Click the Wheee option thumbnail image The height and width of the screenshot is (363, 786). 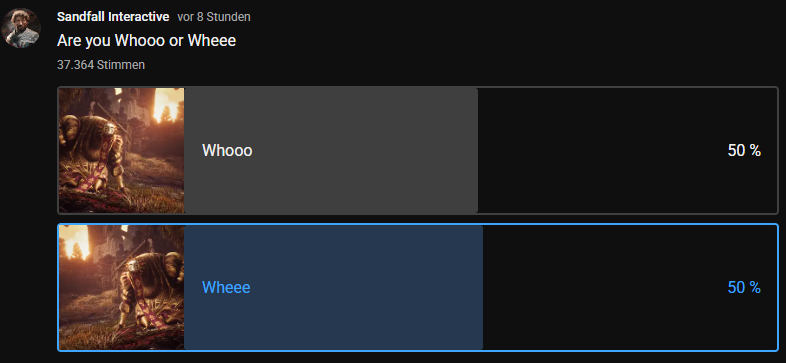pyautogui.click(x=122, y=287)
